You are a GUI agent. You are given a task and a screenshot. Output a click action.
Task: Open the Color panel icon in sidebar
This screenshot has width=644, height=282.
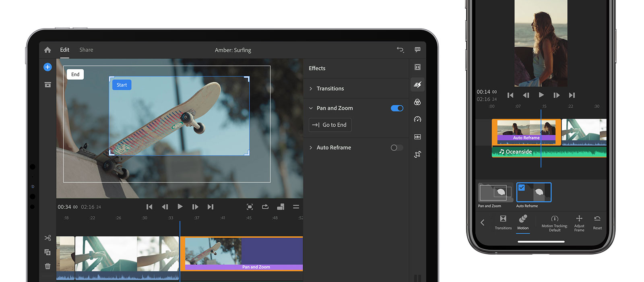(x=417, y=102)
